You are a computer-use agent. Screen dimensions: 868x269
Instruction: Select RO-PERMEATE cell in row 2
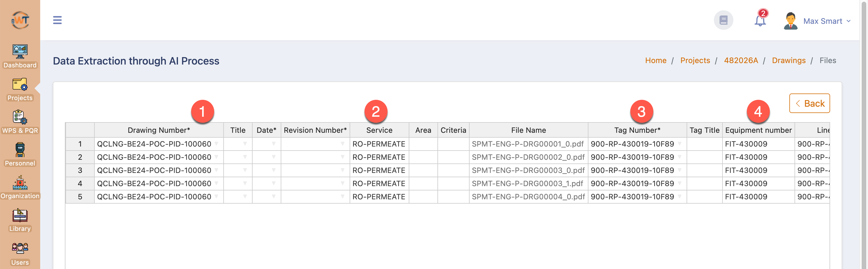pyautogui.click(x=379, y=157)
